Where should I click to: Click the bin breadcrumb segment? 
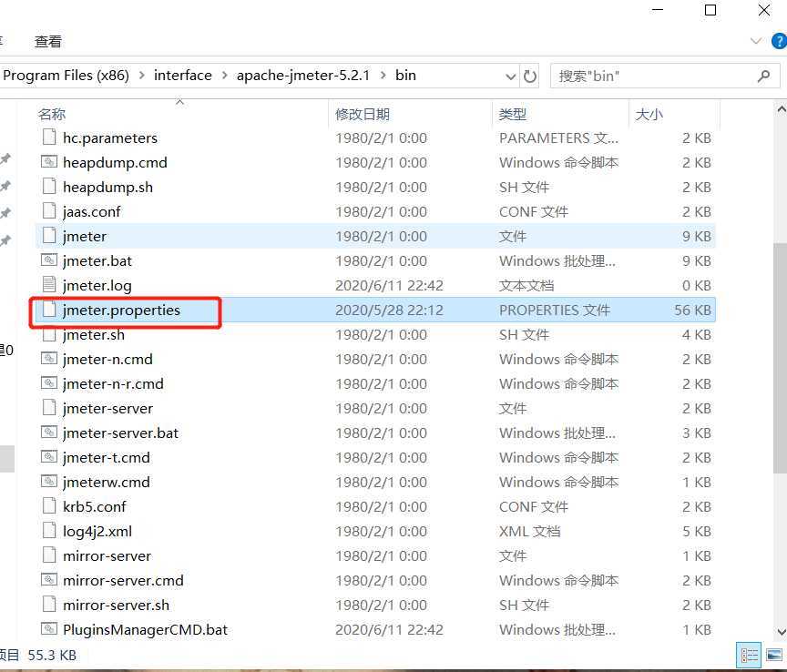pyautogui.click(x=405, y=76)
